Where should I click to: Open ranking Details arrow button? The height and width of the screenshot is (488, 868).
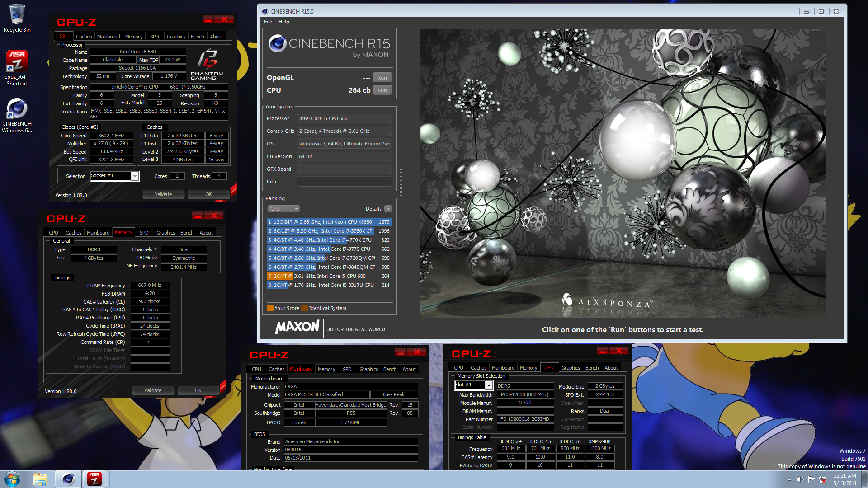pos(388,209)
